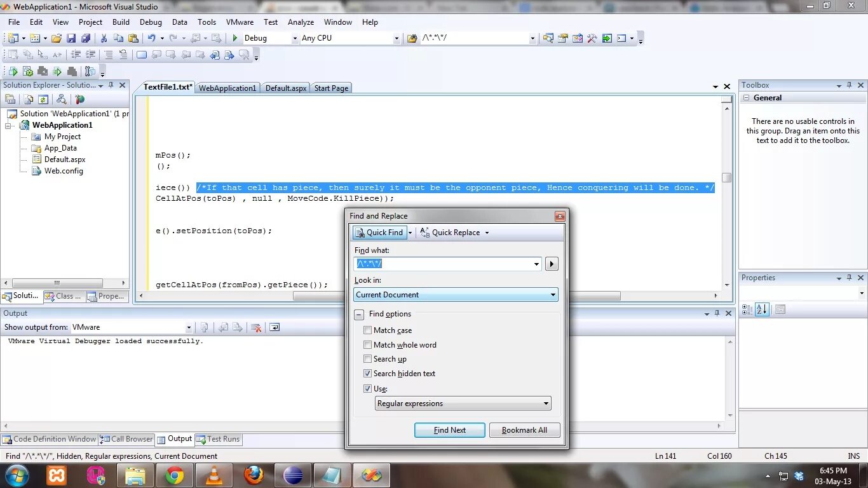The image size is (868, 488).
Task: Click the Find Next button
Action: [450, 430]
